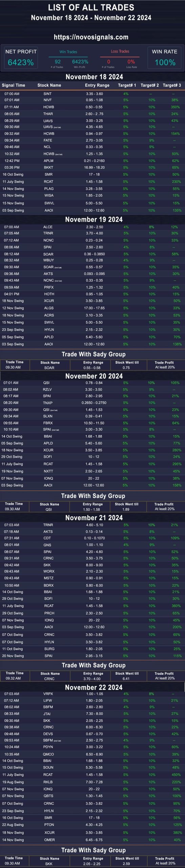Click the 350% target value for HCWB
185x868 pixels.
point(175,107)
